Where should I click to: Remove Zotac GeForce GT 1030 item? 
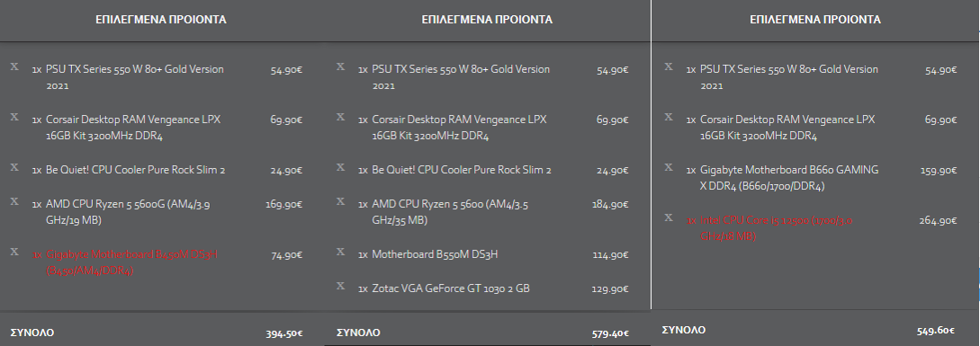click(x=341, y=286)
